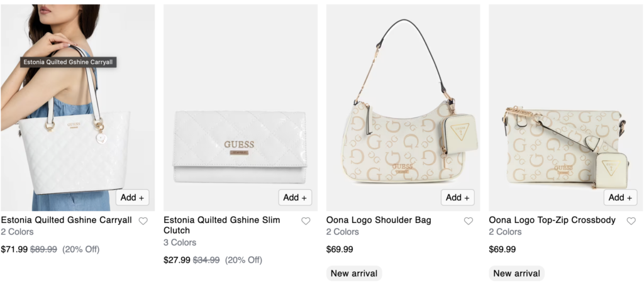Go to Oona Logo Shoulder Bag page
This screenshot has height=289, width=644.
pos(379,221)
